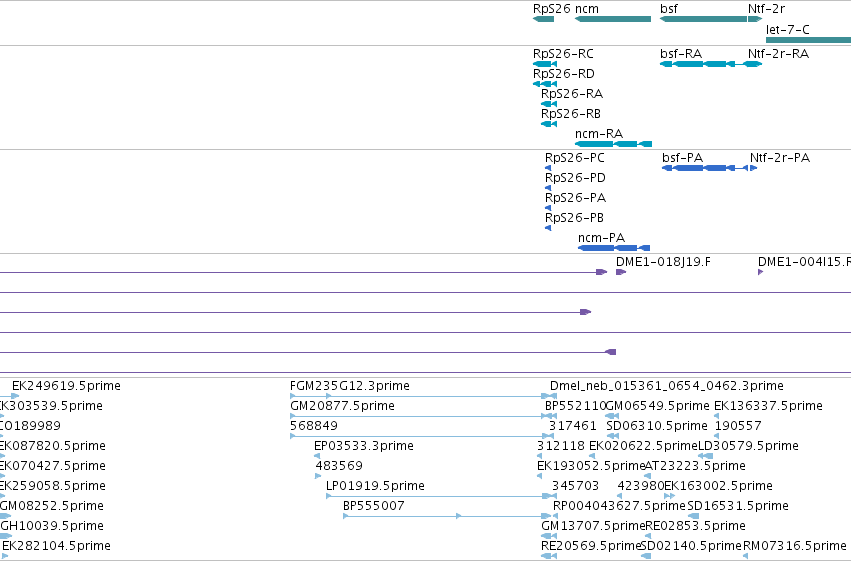Select the ncm-PA protein glyph
Screen dimensions: 851x561
[614, 248]
